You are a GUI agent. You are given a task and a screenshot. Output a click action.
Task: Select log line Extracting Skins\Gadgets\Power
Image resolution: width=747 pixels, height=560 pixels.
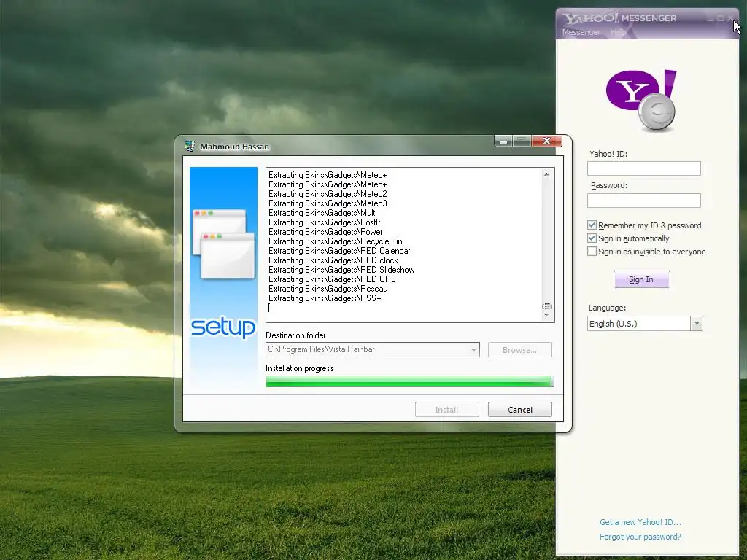click(x=325, y=232)
